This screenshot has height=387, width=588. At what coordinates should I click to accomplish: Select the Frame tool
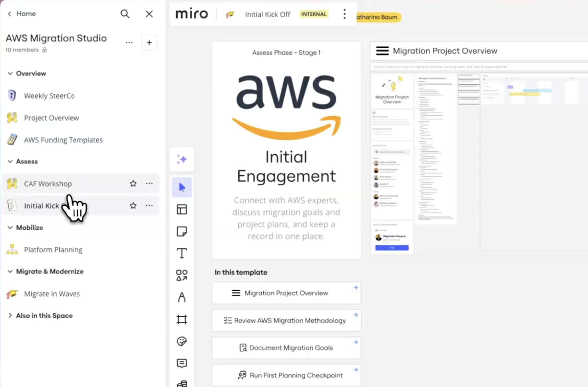click(182, 320)
